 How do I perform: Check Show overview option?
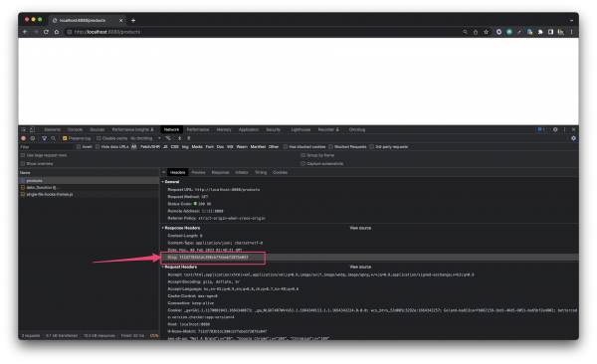coord(23,164)
